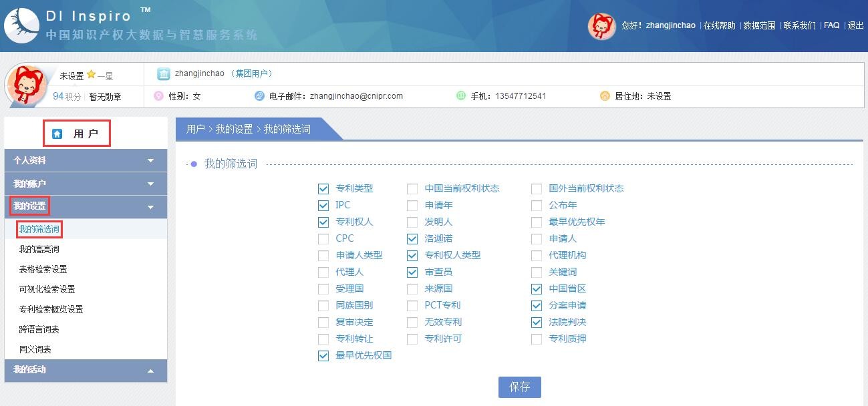Click the DI Inspiro logo icon
The image size is (868, 406).
click(x=21, y=25)
